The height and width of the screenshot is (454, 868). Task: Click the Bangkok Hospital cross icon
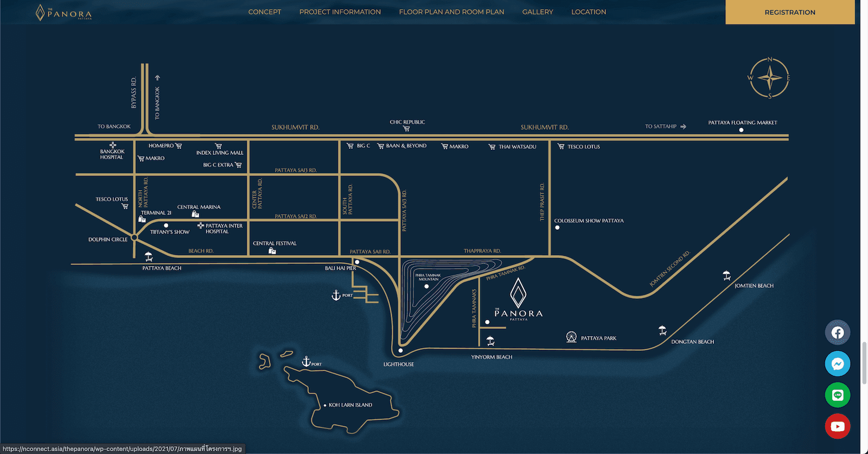coord(112,145)
